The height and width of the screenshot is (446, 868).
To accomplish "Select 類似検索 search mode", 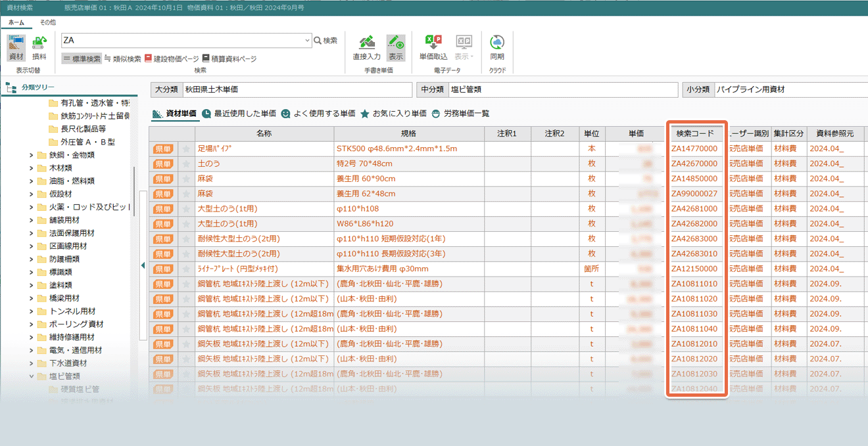I will tap(122, 58).
